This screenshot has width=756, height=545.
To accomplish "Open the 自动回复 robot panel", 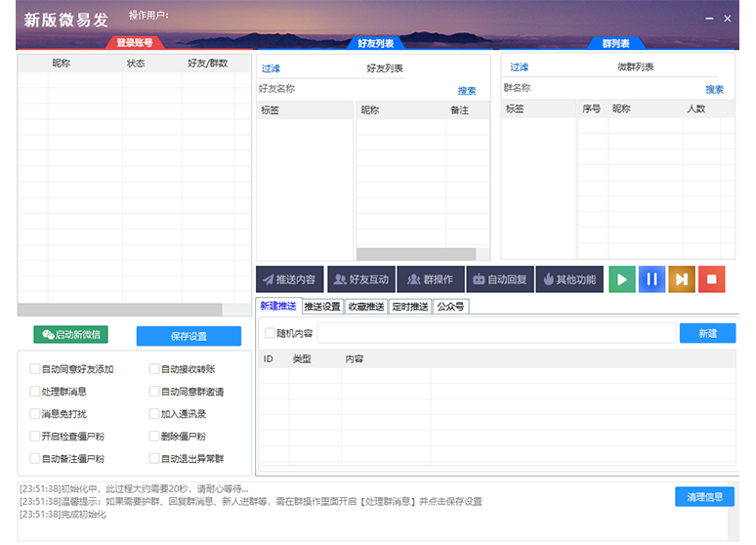I will (x=500, y=279).
